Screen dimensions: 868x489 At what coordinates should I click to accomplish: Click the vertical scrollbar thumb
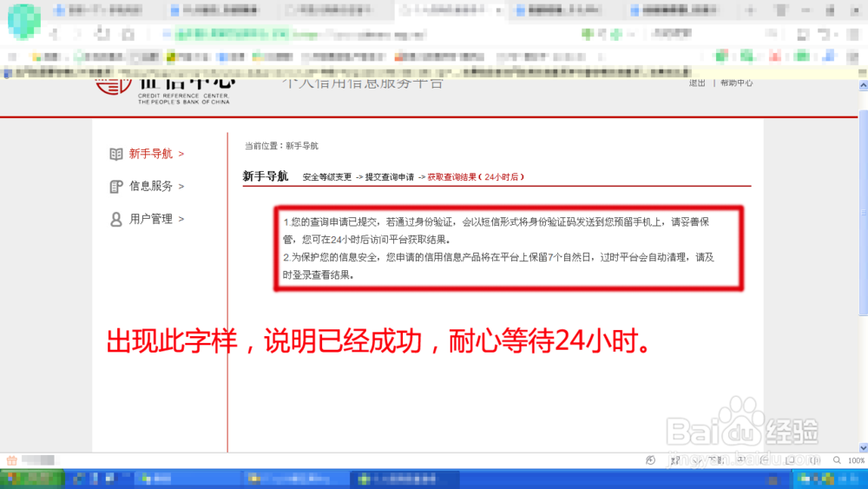coord(863,213)
